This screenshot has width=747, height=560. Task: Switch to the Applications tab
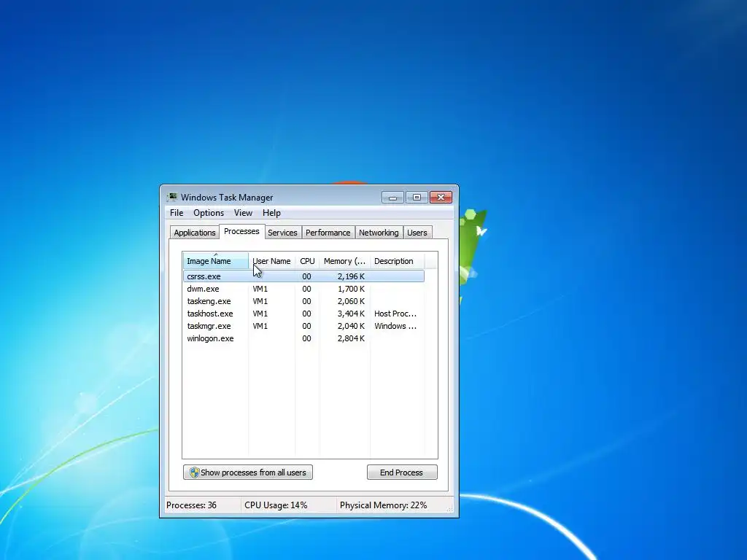[194, 233]
